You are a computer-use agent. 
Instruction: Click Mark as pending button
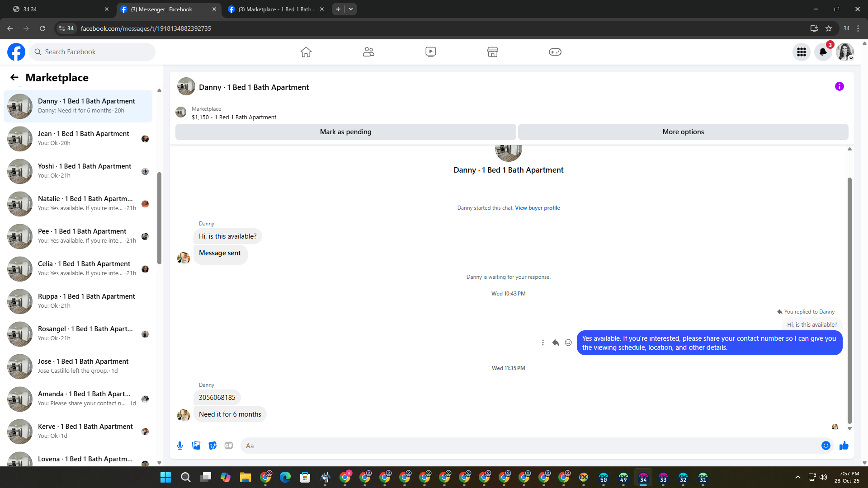coord(345,132)
